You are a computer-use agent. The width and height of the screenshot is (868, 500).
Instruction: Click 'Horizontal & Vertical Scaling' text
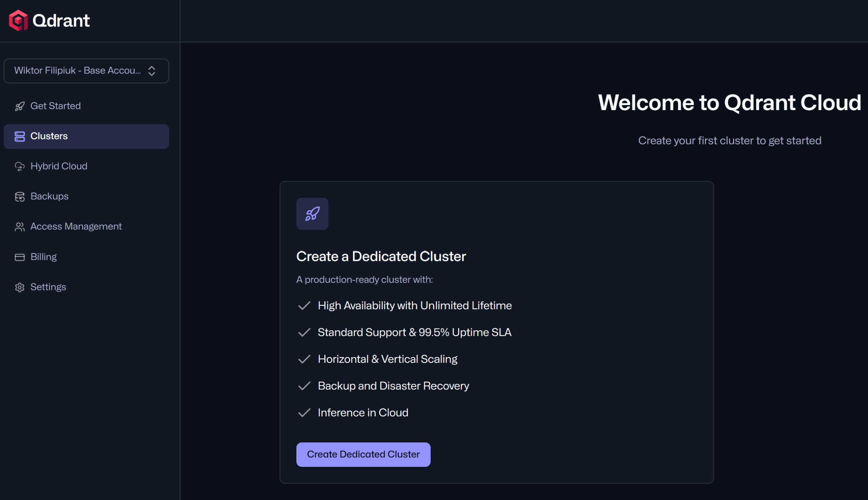[388, 359]
